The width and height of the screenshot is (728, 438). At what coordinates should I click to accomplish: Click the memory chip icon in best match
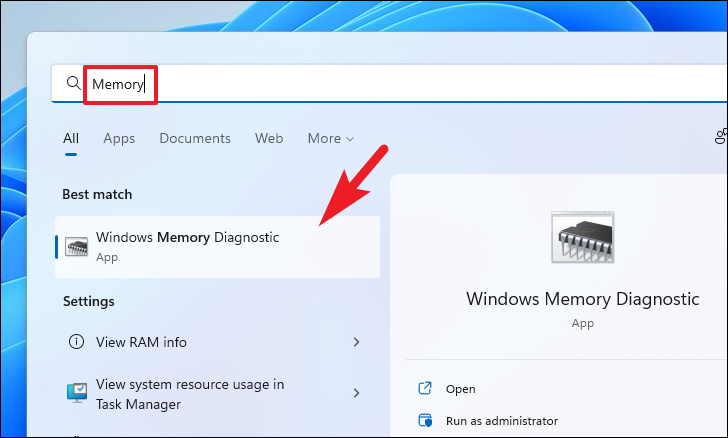77,247
